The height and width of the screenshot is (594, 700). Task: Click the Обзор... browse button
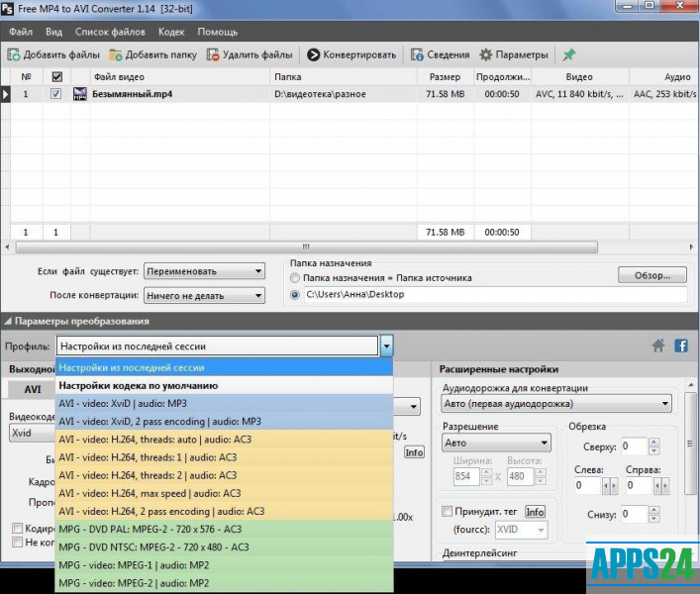click(x=651, y=274)
